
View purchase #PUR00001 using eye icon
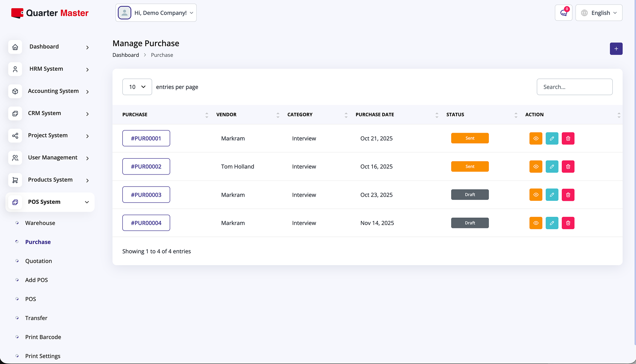click(536, 138)
